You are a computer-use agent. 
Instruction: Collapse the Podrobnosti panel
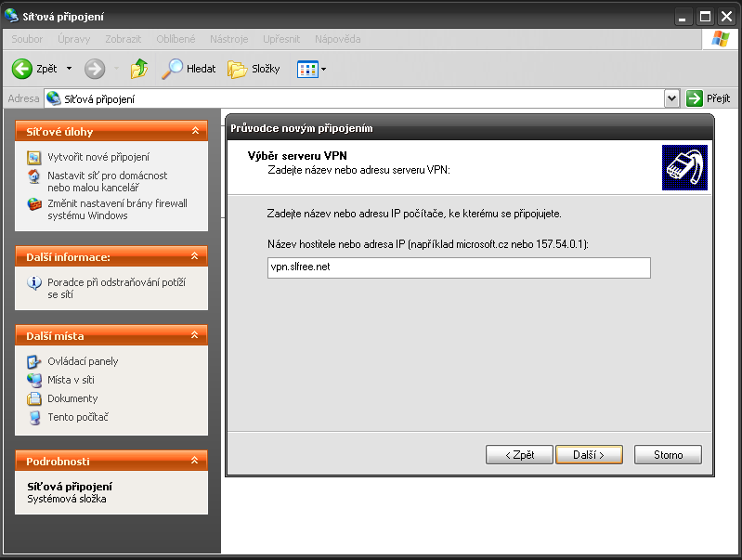click(x=195, y=461)
